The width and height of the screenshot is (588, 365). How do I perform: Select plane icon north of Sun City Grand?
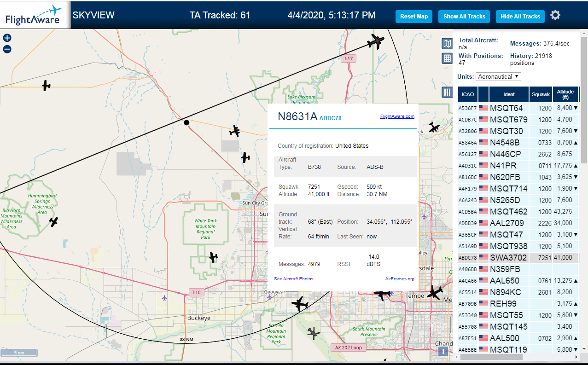245,157
